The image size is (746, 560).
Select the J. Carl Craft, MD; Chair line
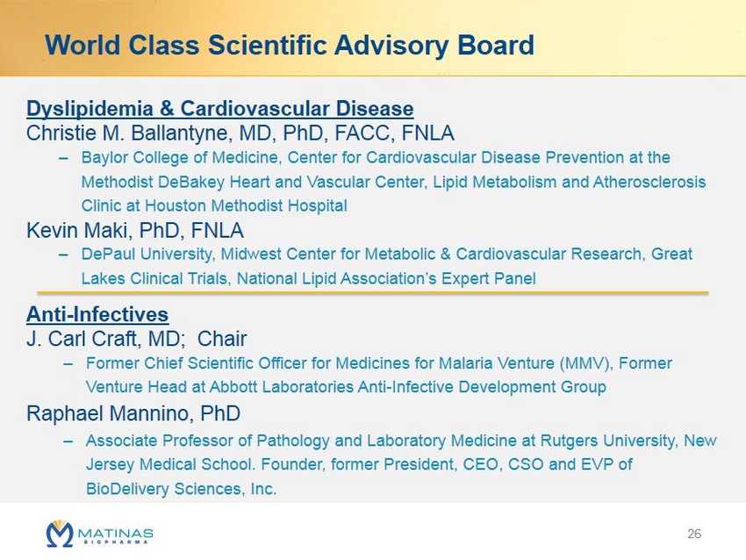coord(136,338)
